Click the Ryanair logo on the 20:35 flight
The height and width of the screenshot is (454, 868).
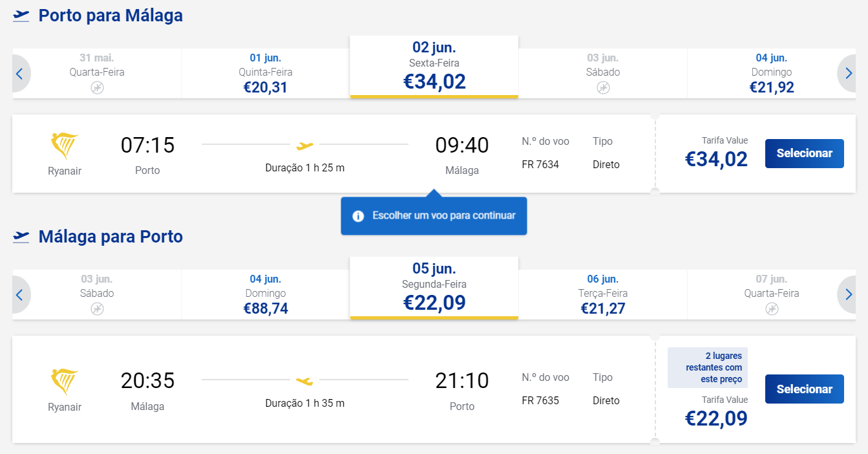click(65, 382)
